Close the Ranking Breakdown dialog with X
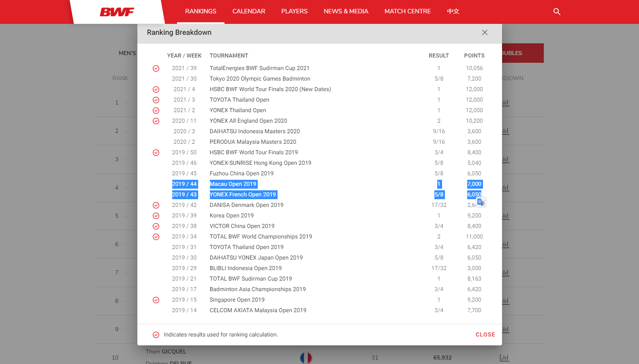Screen dimensions: 639x364 coord(485,32)
